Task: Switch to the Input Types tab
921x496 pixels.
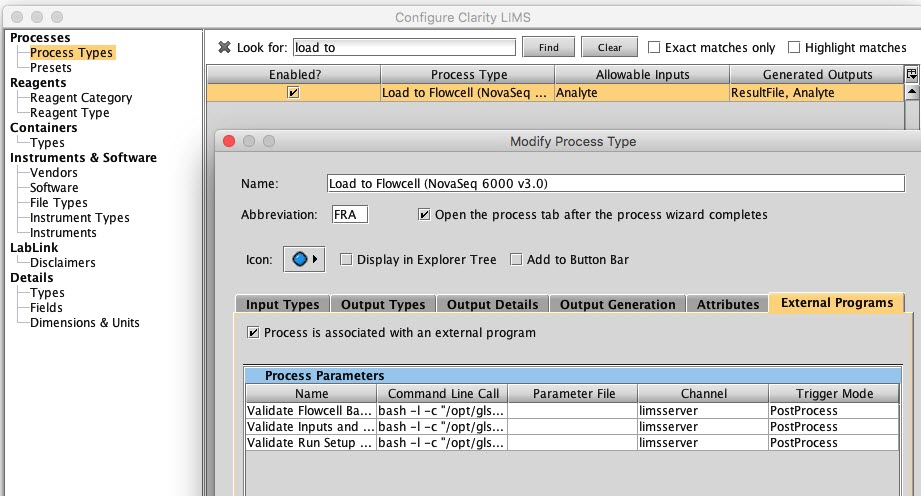Action: pyautogui.click(x=283, y=304)
